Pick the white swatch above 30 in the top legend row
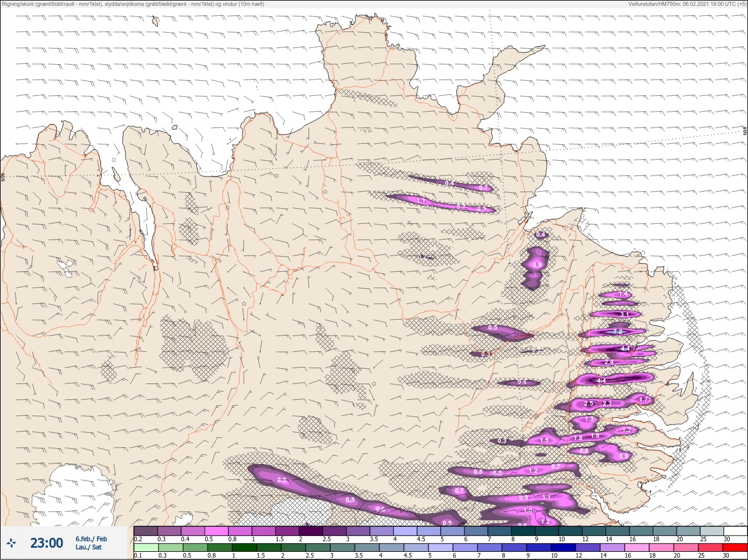 tap(735, 531)
